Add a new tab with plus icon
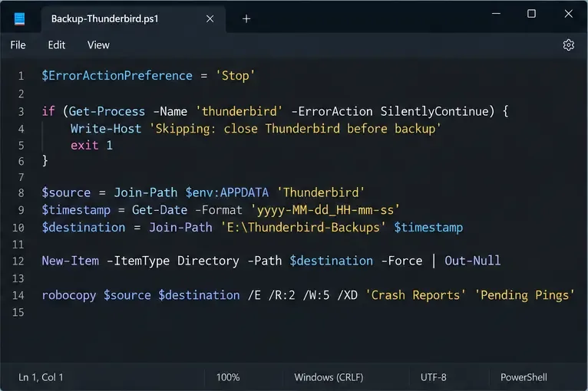 tap(246, 18)
